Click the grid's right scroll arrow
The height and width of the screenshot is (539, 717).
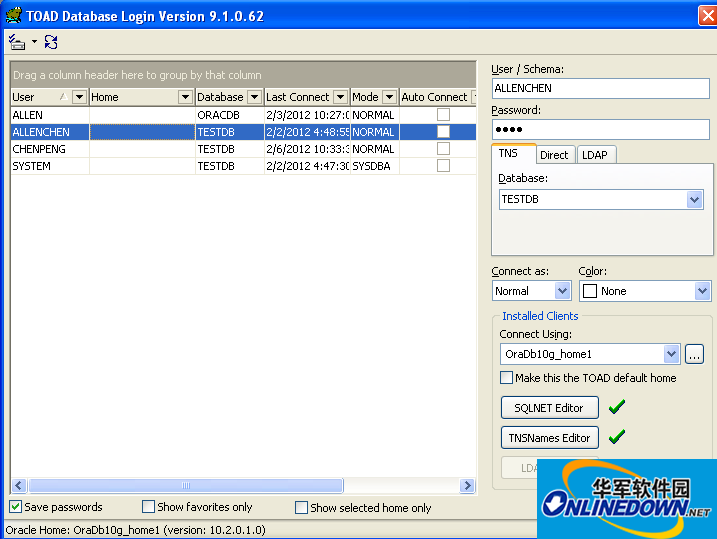(x=467, y=485)
